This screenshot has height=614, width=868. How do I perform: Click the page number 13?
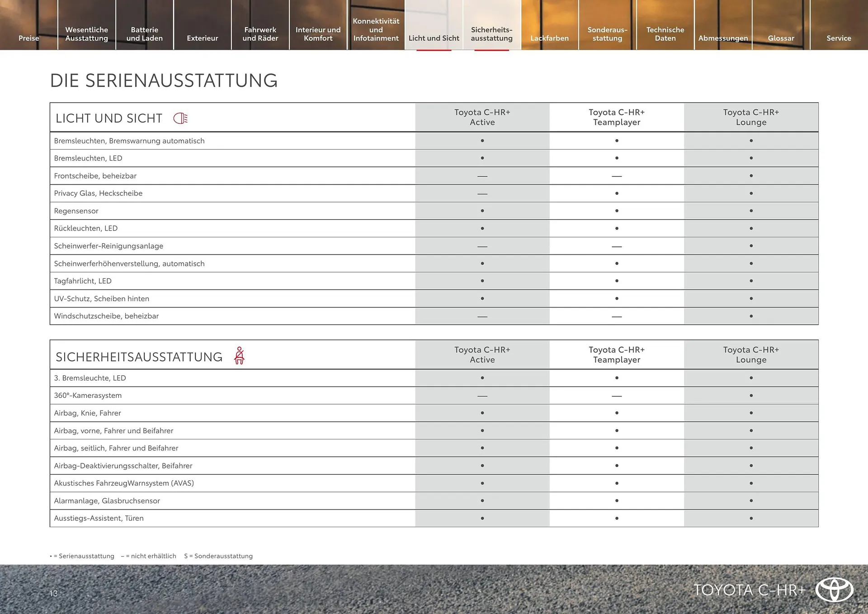[54, 594]
